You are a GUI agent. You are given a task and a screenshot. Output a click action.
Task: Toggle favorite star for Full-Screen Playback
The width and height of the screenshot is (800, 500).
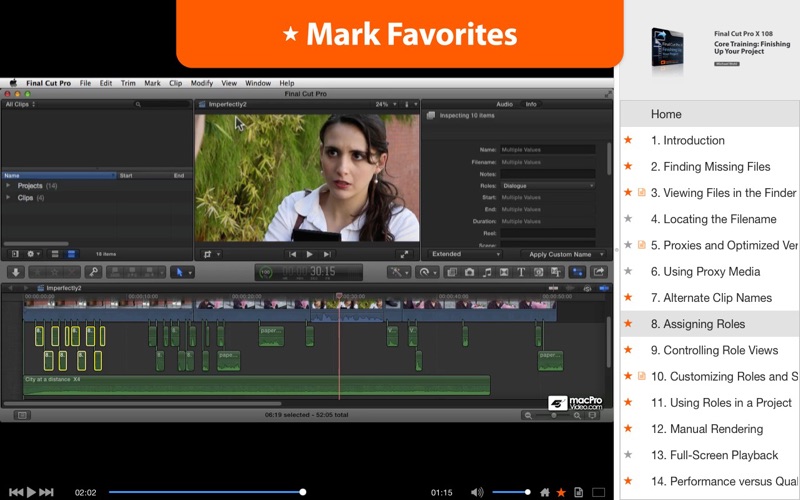pos(628,455)
